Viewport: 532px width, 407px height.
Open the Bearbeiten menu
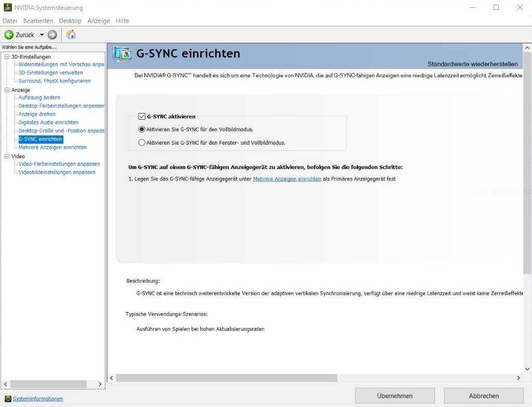click(x=38, y=21)
